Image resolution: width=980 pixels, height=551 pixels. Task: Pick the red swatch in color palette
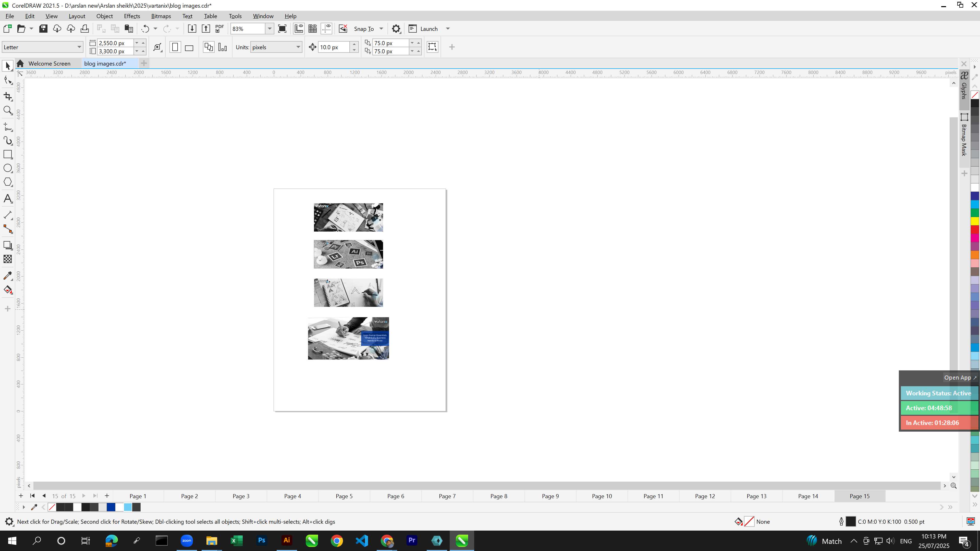pyautogui.click(x=975, y=230)
